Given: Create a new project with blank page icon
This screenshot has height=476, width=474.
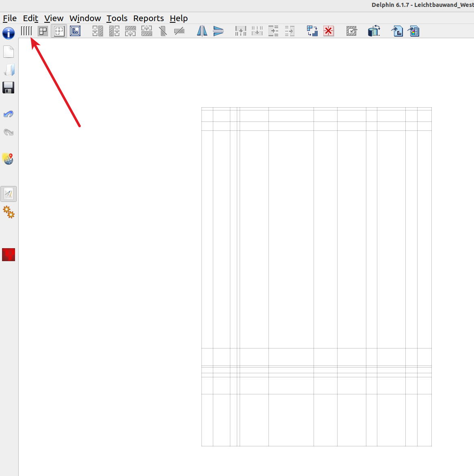Looking at the screenshot, I should pyautogui.click(x=9, y=52).
